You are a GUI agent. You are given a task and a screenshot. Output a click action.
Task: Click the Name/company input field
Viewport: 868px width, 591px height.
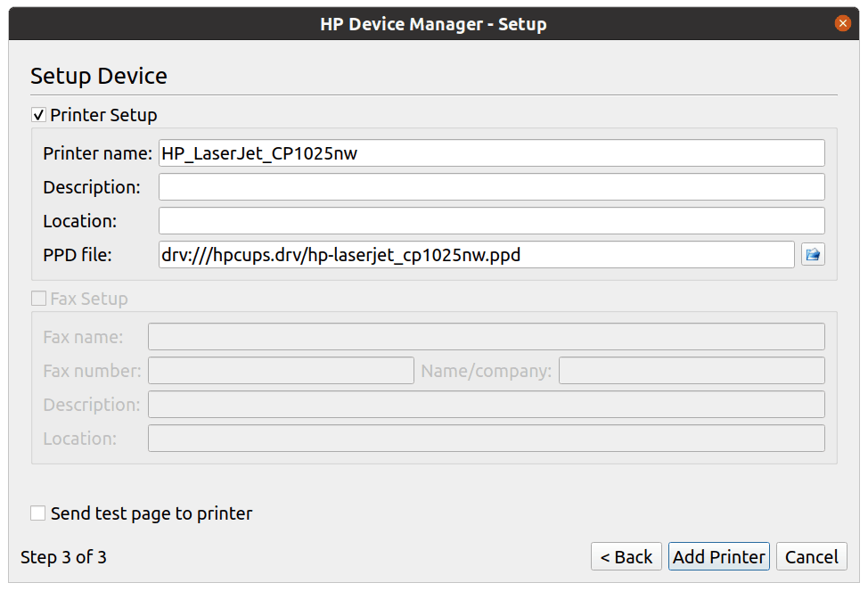pyautogui.click(x=691, y=371)
